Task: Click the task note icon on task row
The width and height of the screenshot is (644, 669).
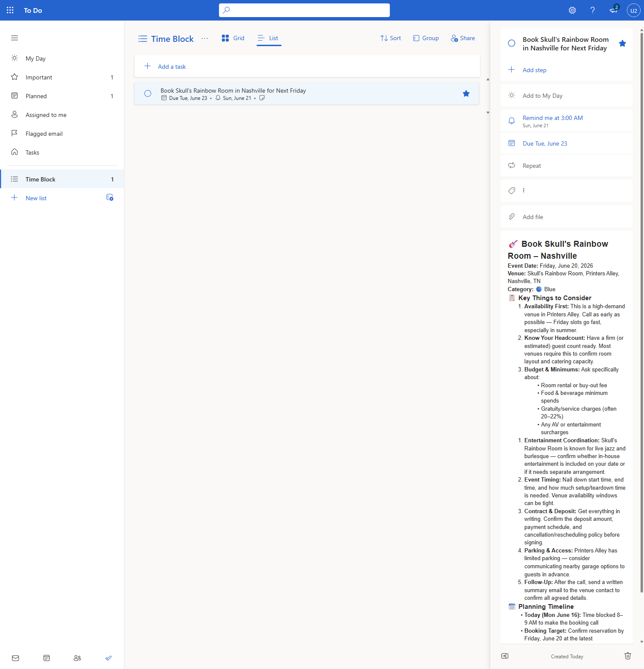Action: pyautogui.click(x=262, y=98)
